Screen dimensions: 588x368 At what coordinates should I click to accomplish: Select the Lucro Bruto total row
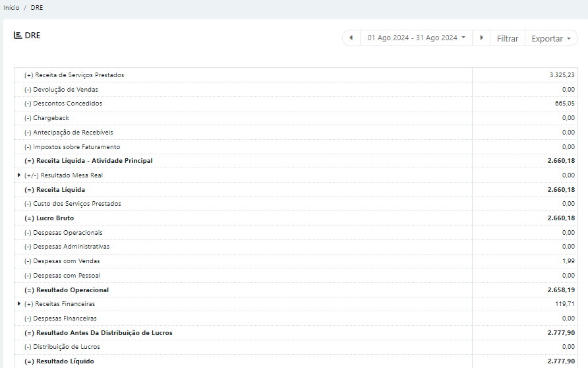pos(49,218)
